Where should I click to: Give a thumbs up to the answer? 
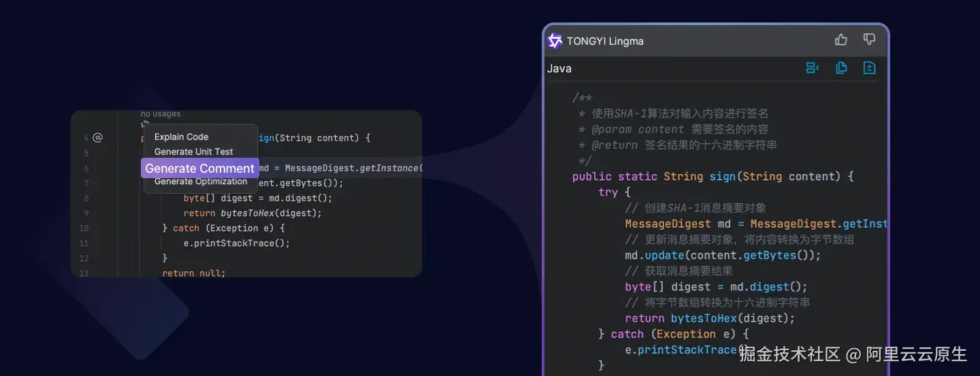[841, 40]
